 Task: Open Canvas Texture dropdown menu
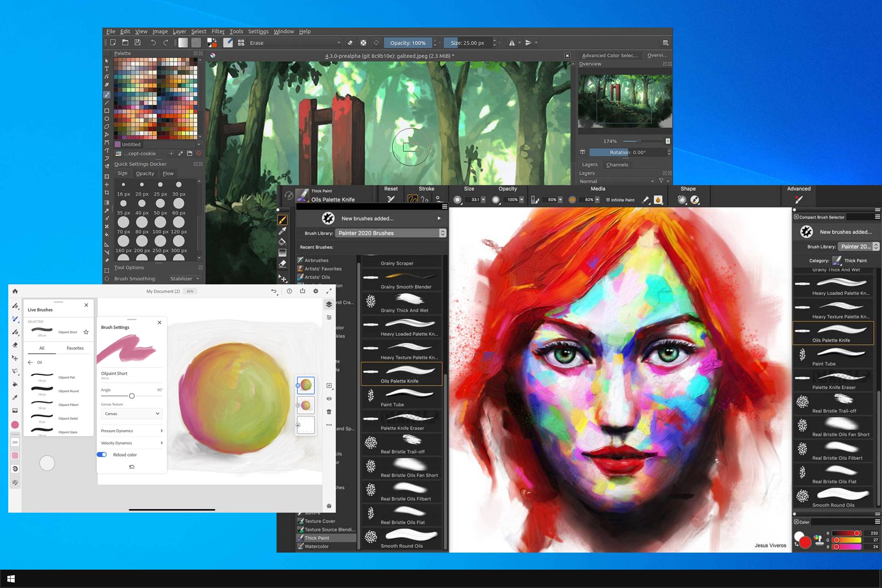click(131, 413)
